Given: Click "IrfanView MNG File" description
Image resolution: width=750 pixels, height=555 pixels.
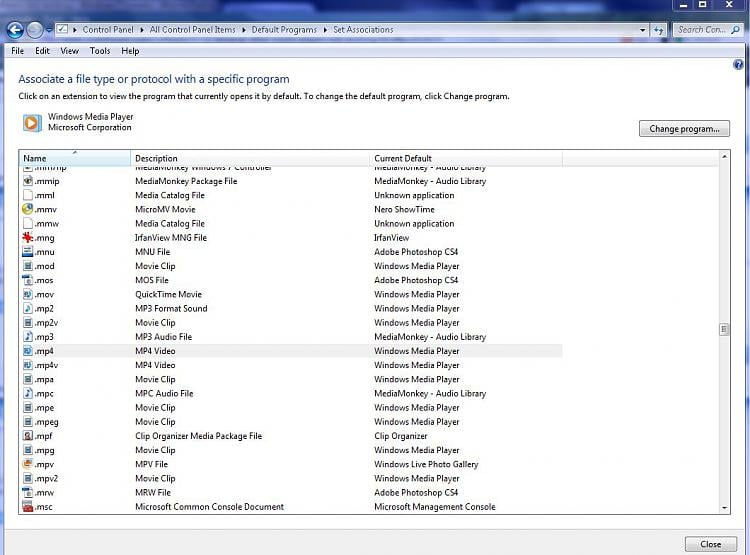Looking at the screenshot, I should (x=171, y=237).
